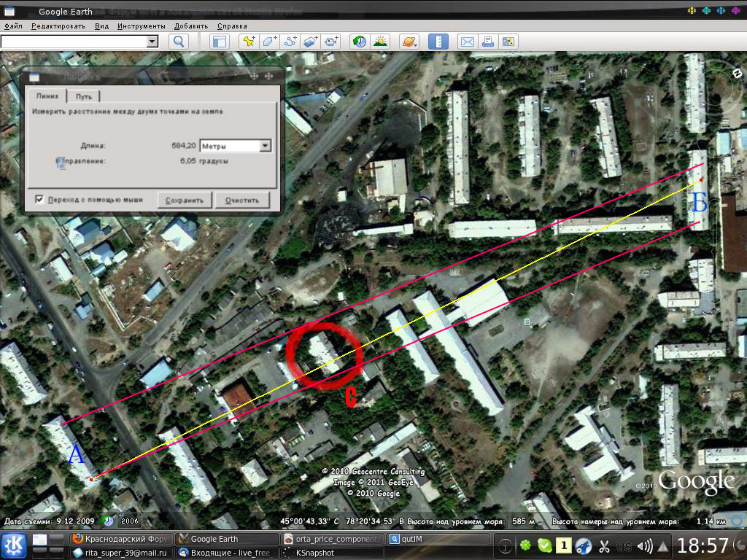Switch to rita_super_39@mail.ru taskbar entry

click(121, 553)
